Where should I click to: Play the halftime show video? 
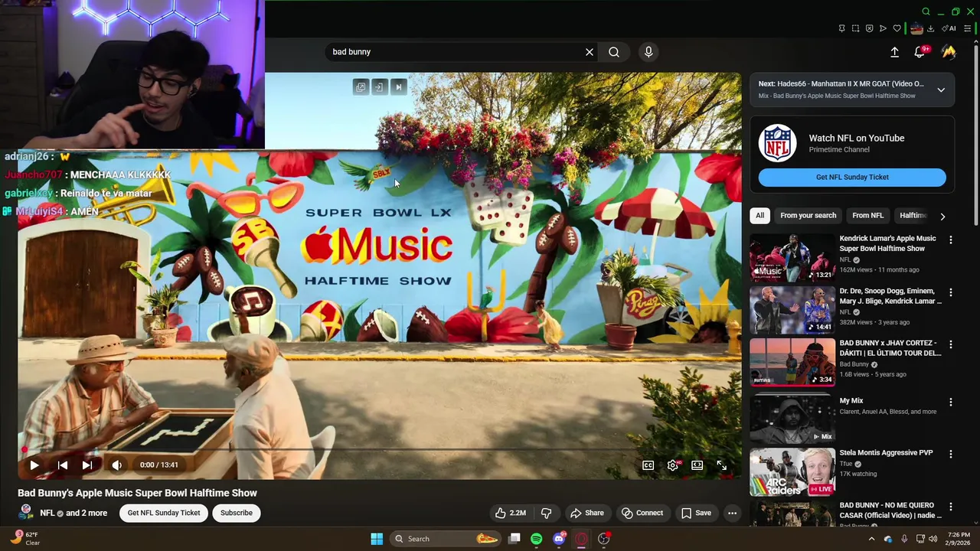[x=34, y=465]
